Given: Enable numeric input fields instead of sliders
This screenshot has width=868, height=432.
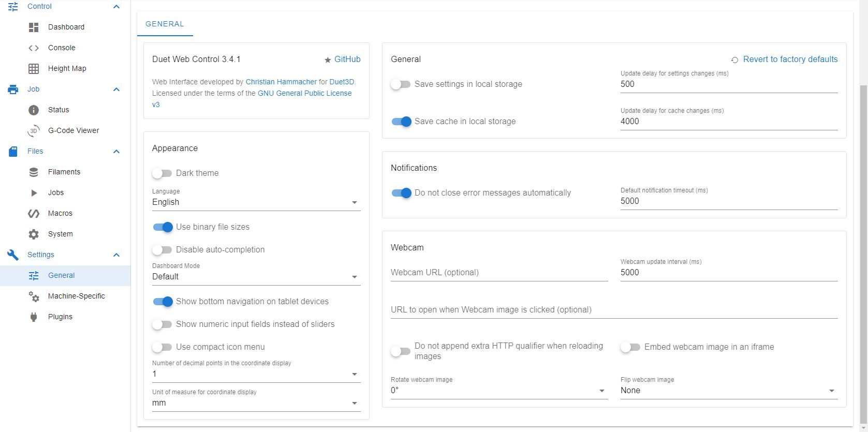Looking at the screenshot, I should coord(162,324).
